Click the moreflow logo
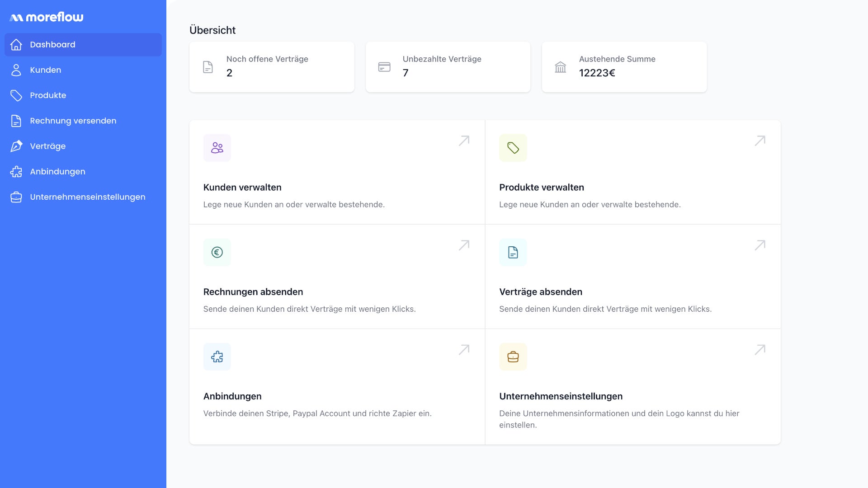 pos(47,17)
